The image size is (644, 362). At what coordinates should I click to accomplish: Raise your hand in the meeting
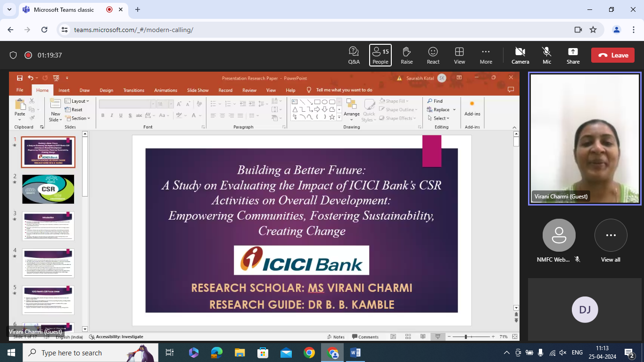point(406,55)
